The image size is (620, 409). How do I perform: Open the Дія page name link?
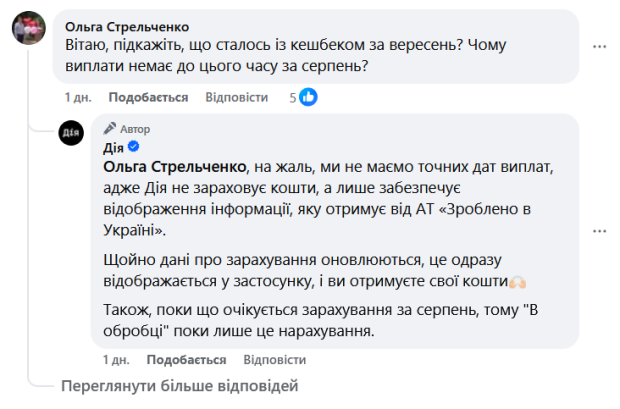[114, 147]
